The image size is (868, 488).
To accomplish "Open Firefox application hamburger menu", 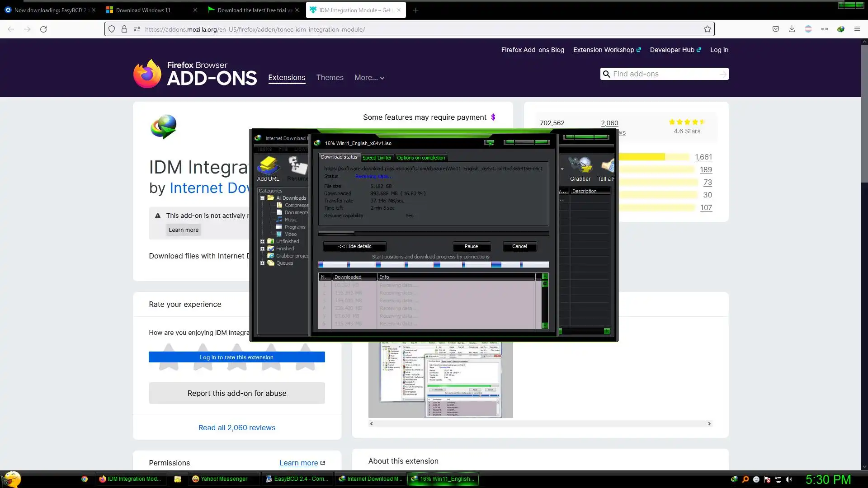I will [857, 29].
